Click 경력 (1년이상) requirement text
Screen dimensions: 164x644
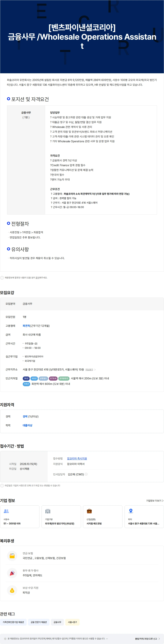coord(31,416)
